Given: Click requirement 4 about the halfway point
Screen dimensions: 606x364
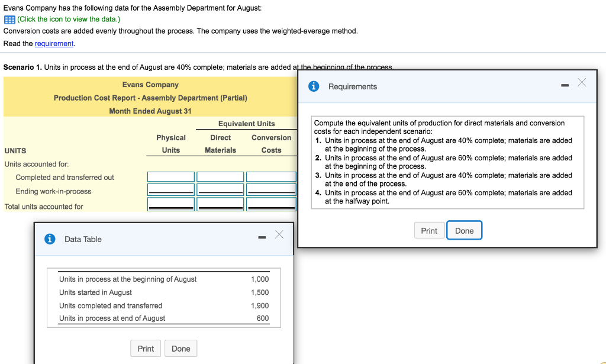Looking at the screenshot, I should (444, 197).
